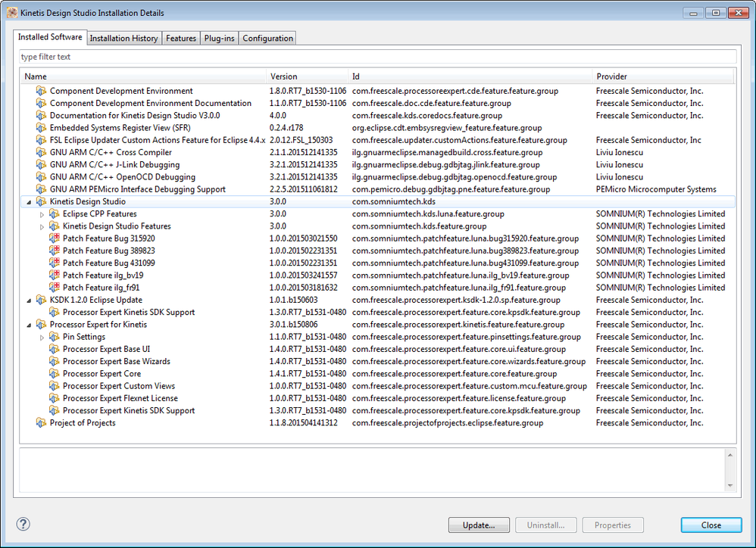Open the Features tab
The image size is (756, 548).
181,38
